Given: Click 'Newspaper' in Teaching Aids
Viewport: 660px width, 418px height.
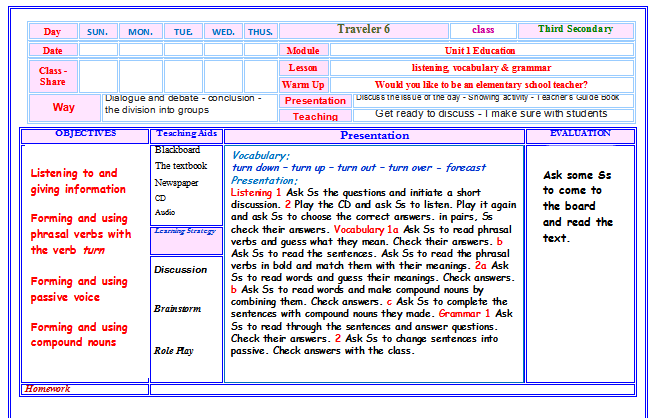Looking at the screenshot, I should click(x=176, y=183).
